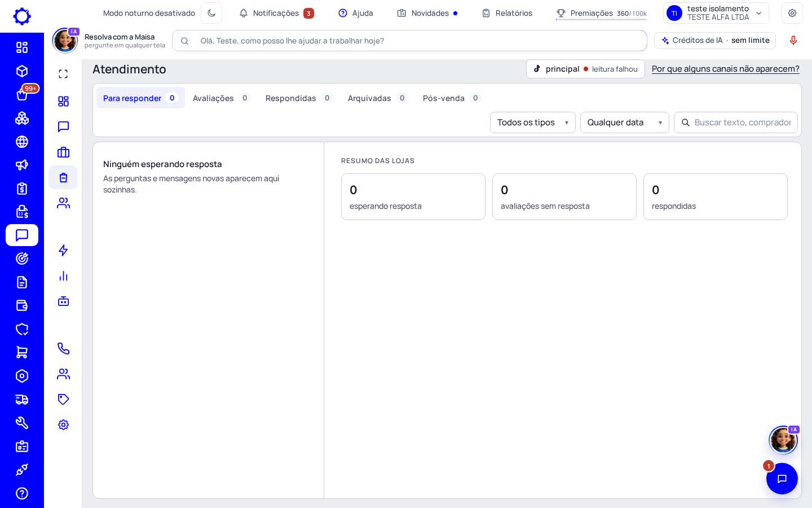Switch to the 'Respondidas' tab
The image size is (812, 508).
point(299,98)
